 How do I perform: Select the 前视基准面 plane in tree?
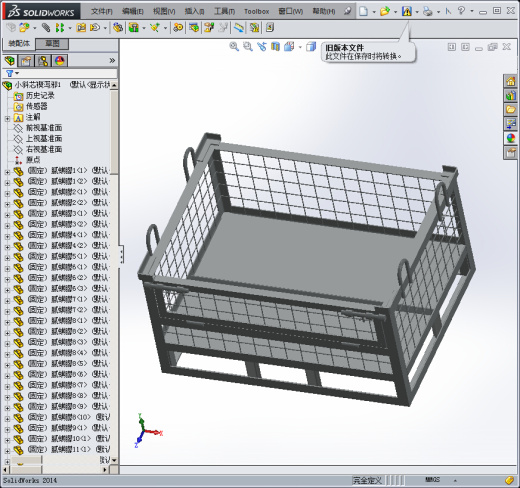click(44, 128)
